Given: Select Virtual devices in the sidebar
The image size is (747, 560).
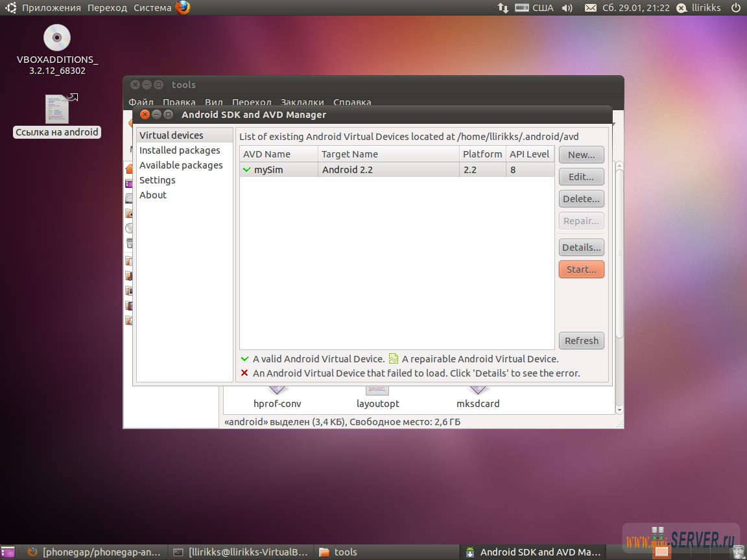Looking at the screenshot, I should click(185, 135).
